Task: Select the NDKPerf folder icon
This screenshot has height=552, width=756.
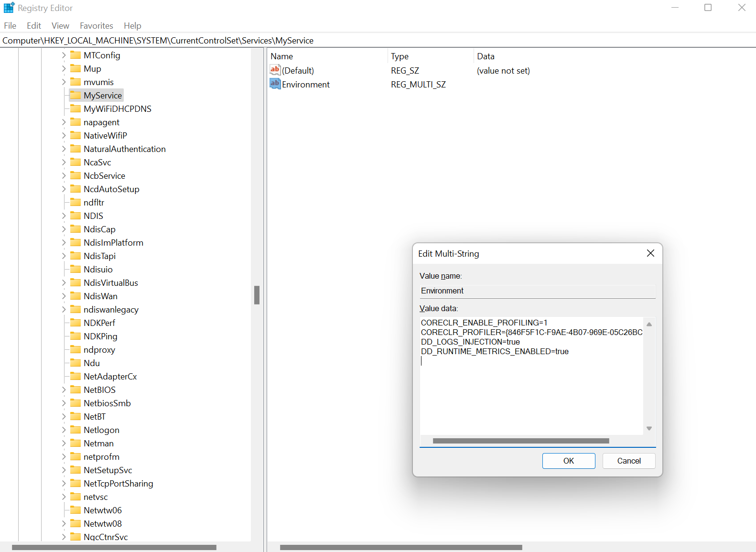Action: click(76, 323)
